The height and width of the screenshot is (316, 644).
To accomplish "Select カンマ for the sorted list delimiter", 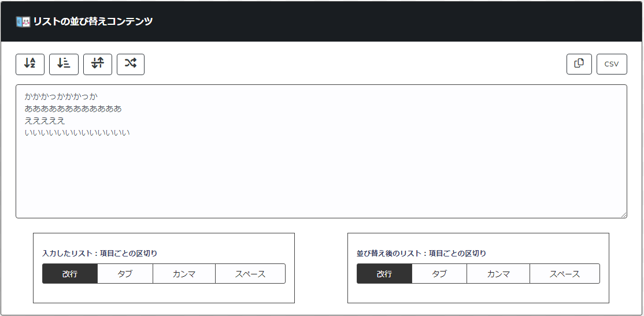I will 498,274.
